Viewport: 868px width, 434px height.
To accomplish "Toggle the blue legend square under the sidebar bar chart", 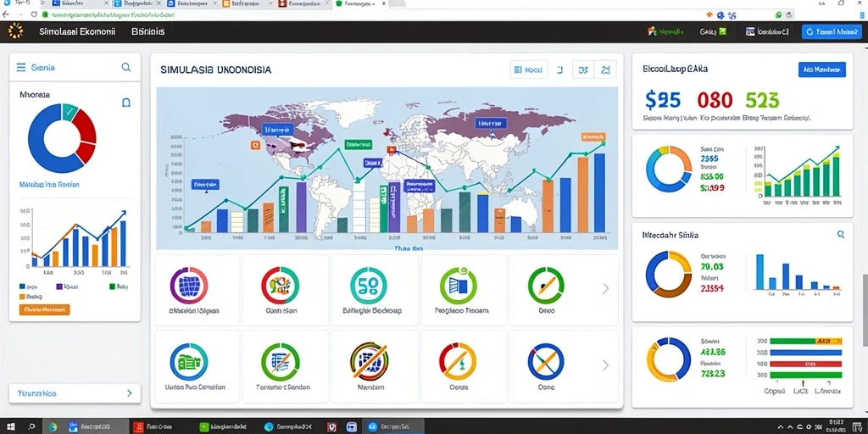I will (x=23, y=287).
